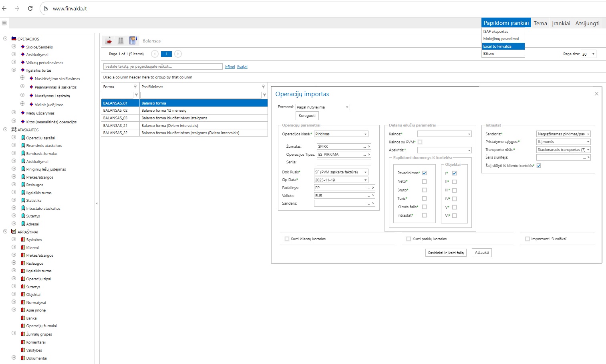
Task: Close the Operacijų importas dialog
Action: [x=596, y=94]
